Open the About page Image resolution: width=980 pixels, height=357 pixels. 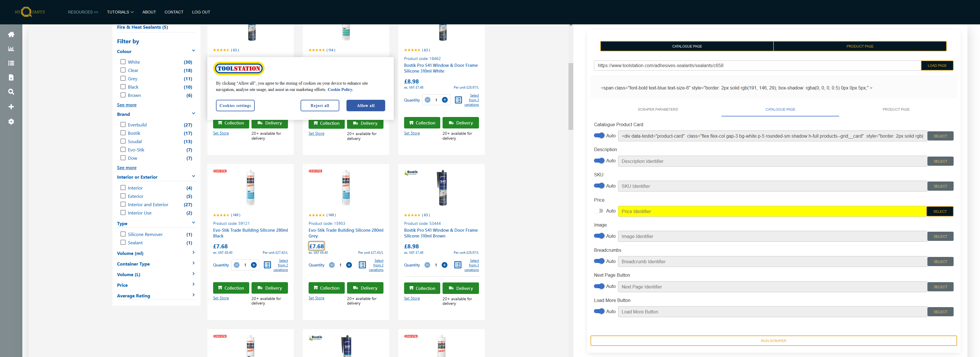(149, 12)
